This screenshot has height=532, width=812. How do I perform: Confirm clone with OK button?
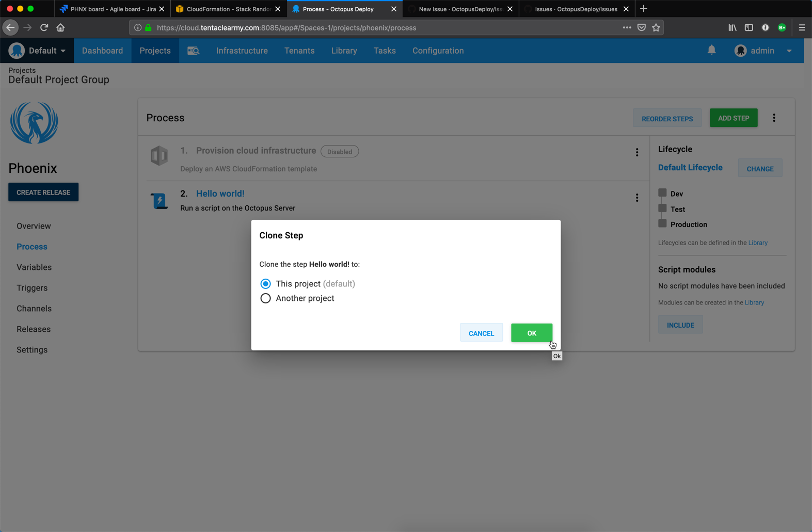pos(532,333)
